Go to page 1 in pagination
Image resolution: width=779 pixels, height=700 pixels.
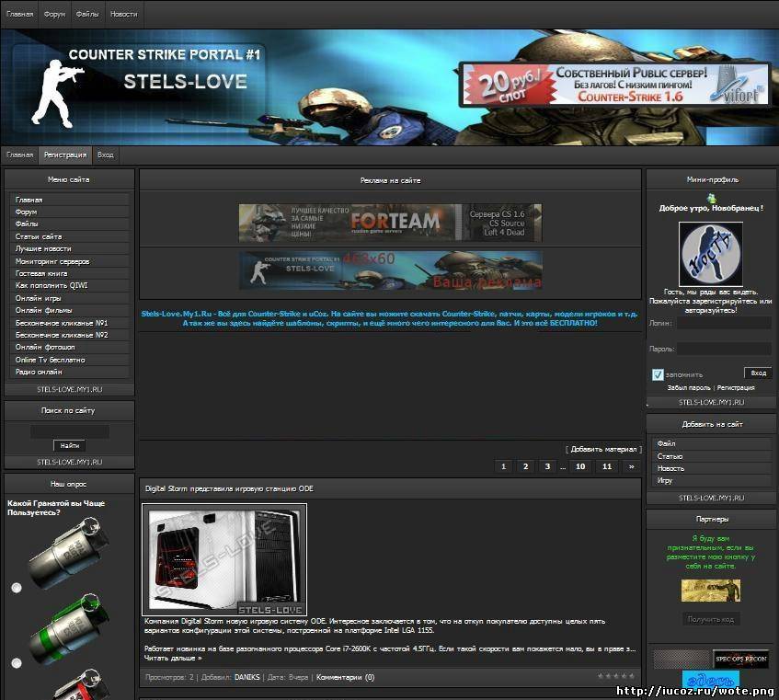(x=503, y=466)
